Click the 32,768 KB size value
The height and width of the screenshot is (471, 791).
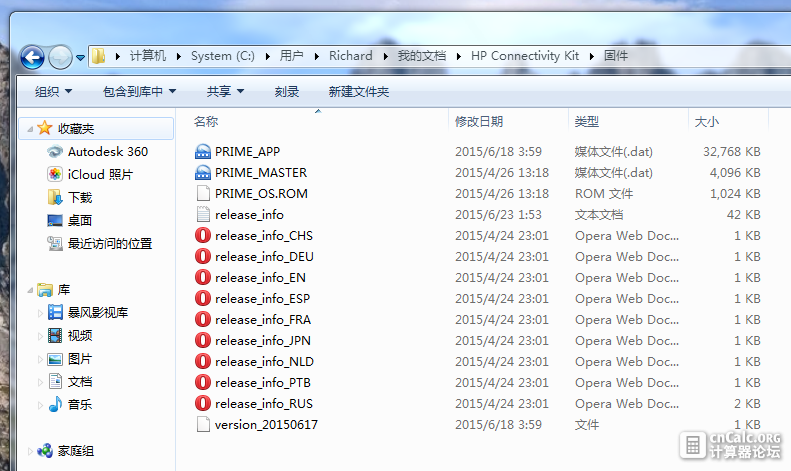731,152
